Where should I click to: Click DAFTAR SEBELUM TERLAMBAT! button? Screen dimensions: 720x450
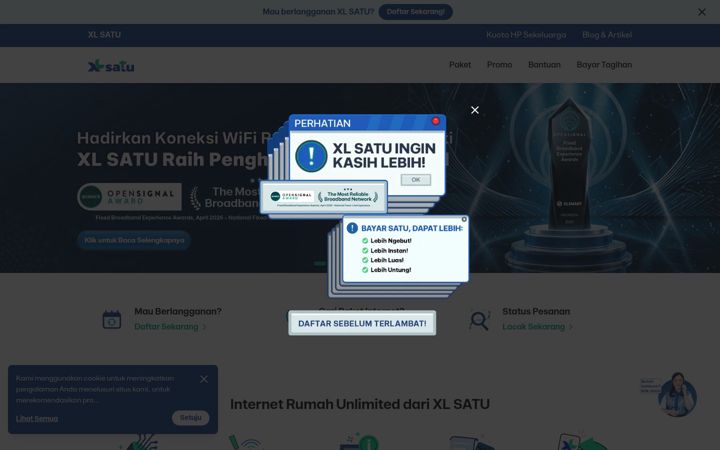[x=362, y=323]
